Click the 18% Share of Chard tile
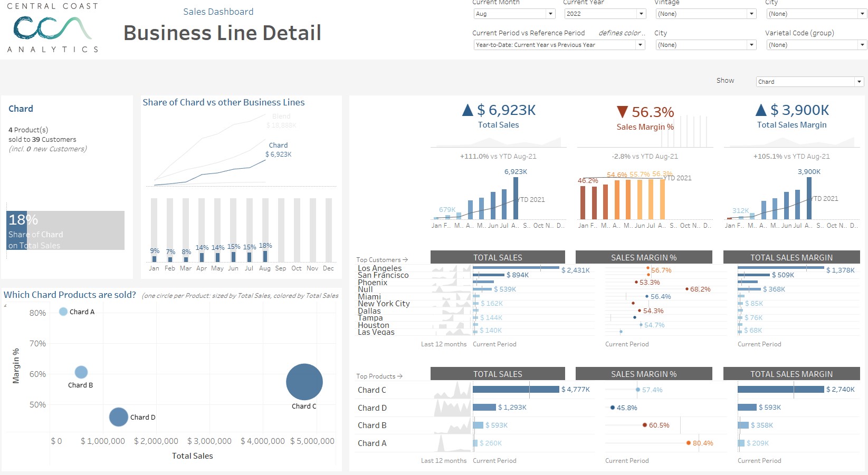 point(65,230)
